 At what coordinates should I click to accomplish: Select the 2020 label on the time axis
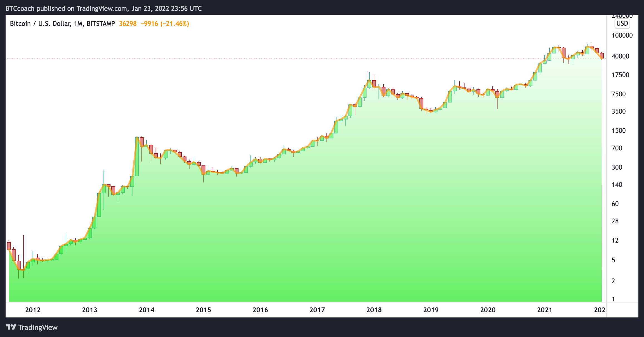488,310
